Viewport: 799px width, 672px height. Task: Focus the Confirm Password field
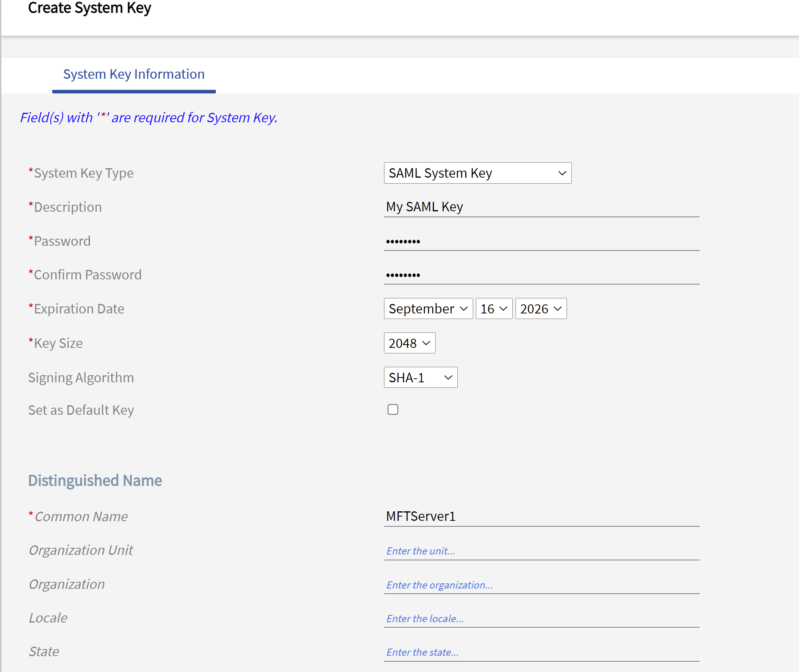coord(541,274)
